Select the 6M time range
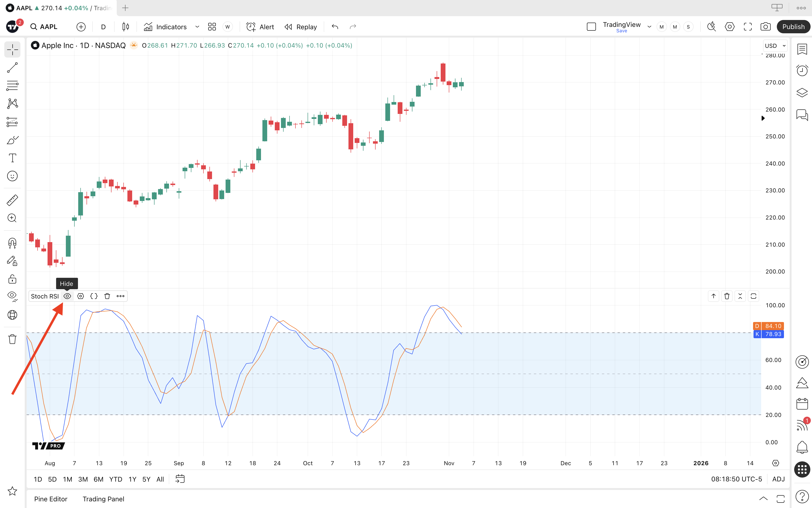The width and height of the screenshot is (812, 508). tap(98, 479)
